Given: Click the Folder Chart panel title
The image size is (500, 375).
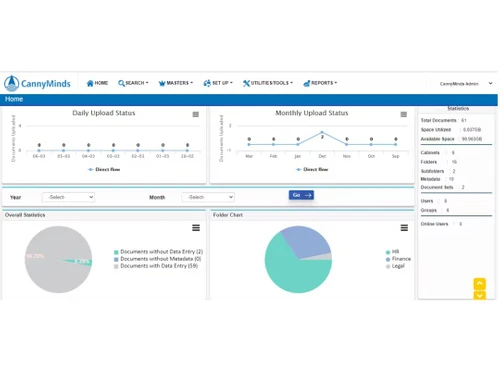Looking at the screenshot, I should (x=228, y=215).
